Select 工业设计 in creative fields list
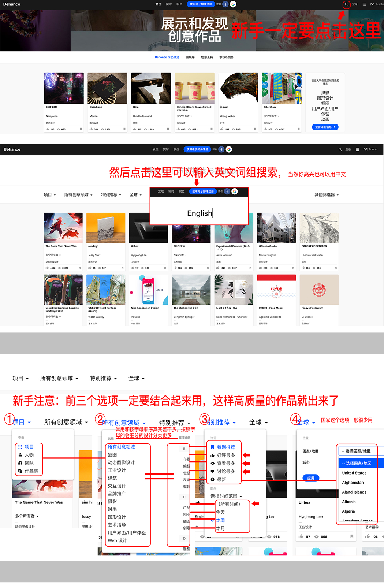The image size is (384, 588). click(117, 470)
